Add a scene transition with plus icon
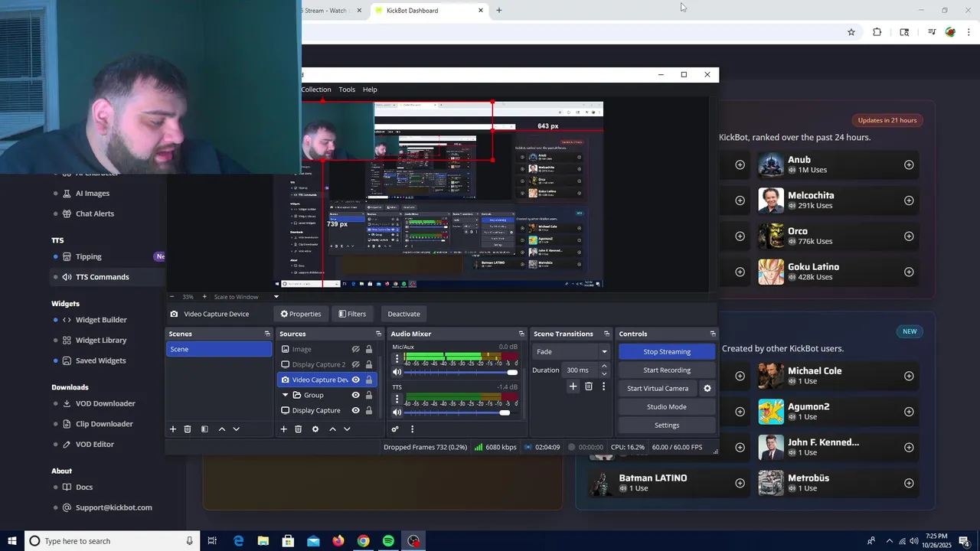This screenshot has height=551, width=980. tap(573, 386)
